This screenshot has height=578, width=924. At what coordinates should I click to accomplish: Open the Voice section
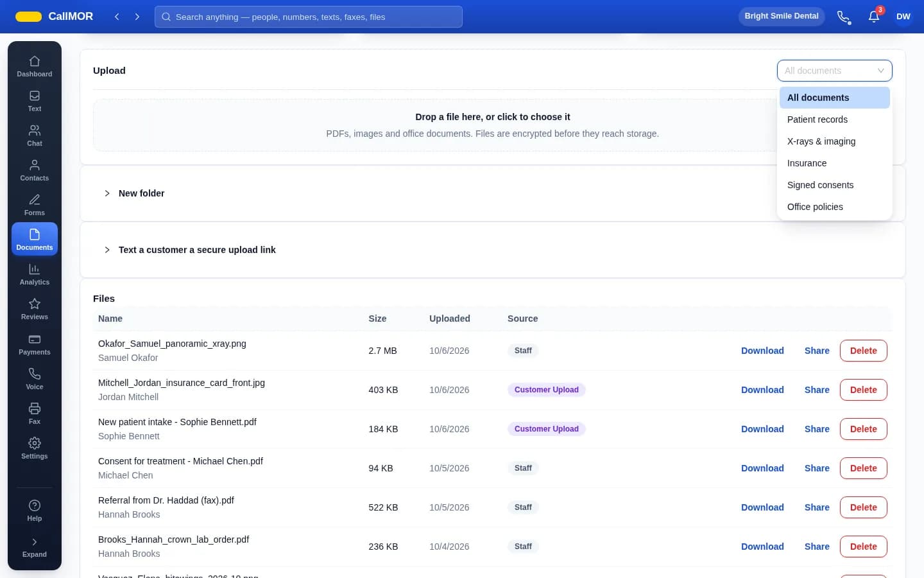35,379
